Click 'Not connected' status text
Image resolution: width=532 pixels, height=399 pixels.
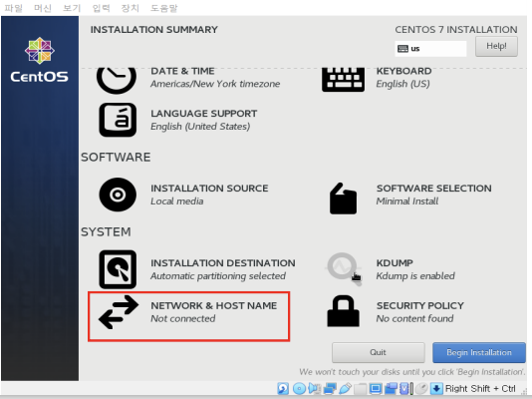coord(183,318)
